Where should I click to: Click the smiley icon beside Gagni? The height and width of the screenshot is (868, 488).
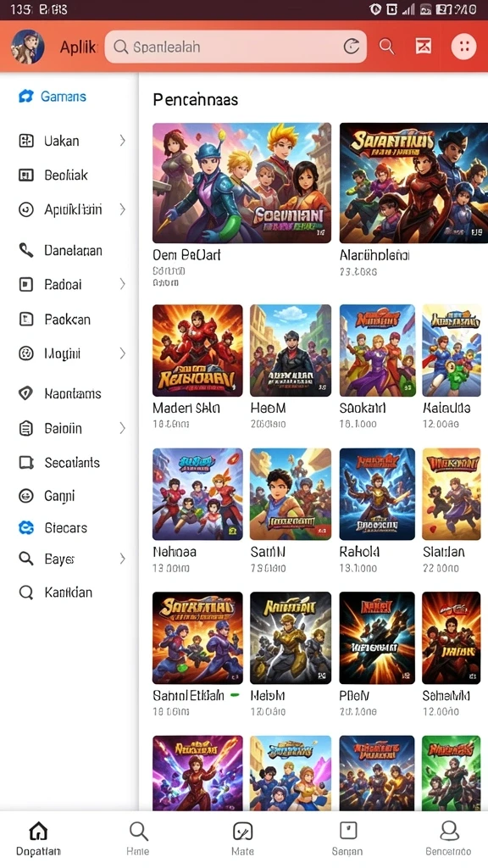click(x=25, y=496)
